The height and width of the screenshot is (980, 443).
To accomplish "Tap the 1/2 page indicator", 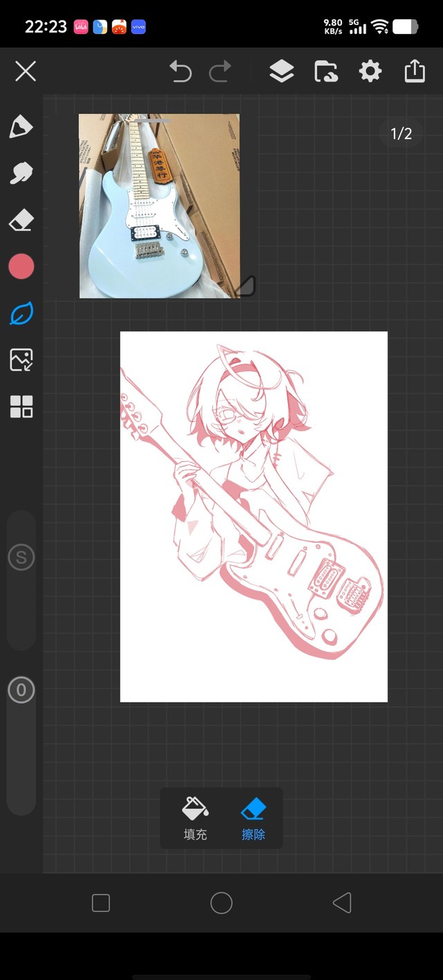I will (x=401, y=133).
